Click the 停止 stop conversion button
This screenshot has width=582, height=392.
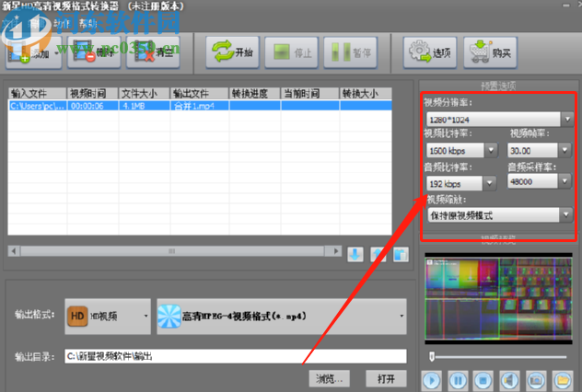291,52
